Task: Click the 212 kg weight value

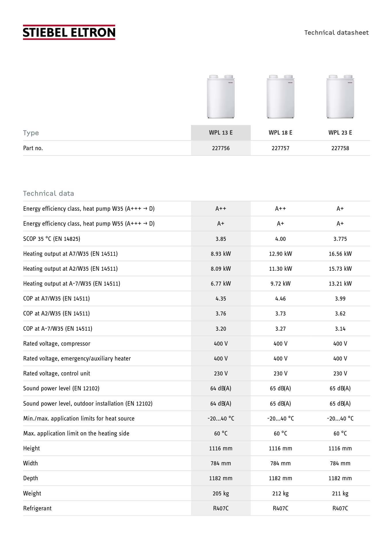Action: 281,493
